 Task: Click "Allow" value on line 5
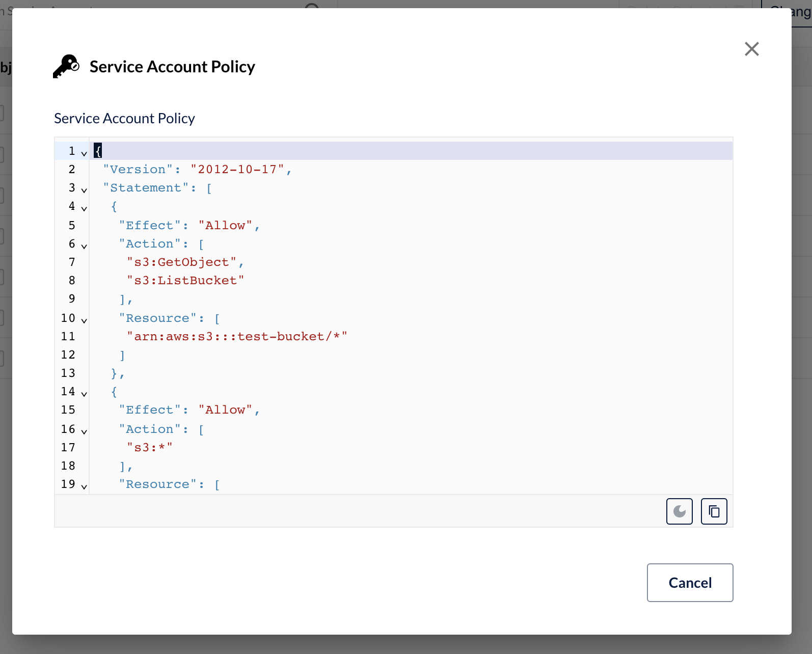point(225,225)
